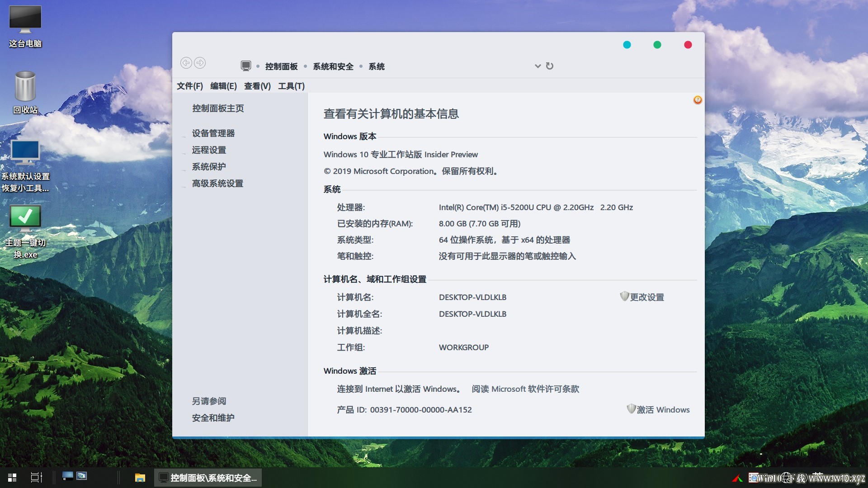
Task: Click the shield icon beside 激活 Windows
Action: (x=631, y=408)
